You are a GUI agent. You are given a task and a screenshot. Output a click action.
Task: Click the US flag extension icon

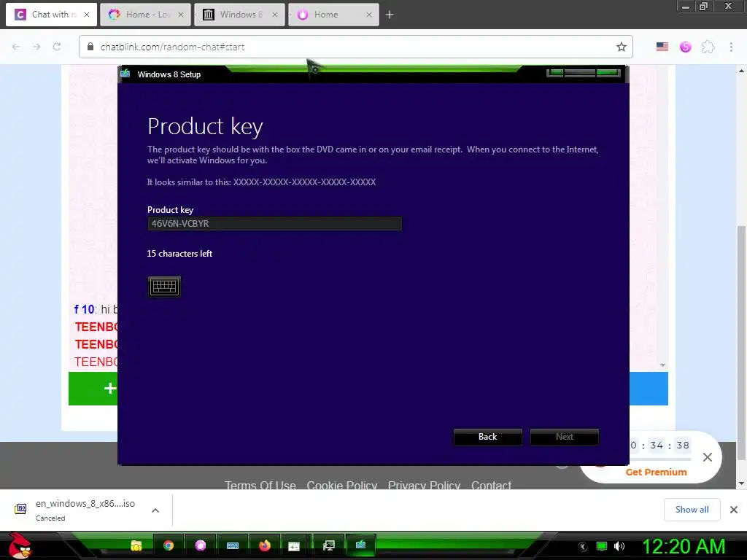point(662,47)
